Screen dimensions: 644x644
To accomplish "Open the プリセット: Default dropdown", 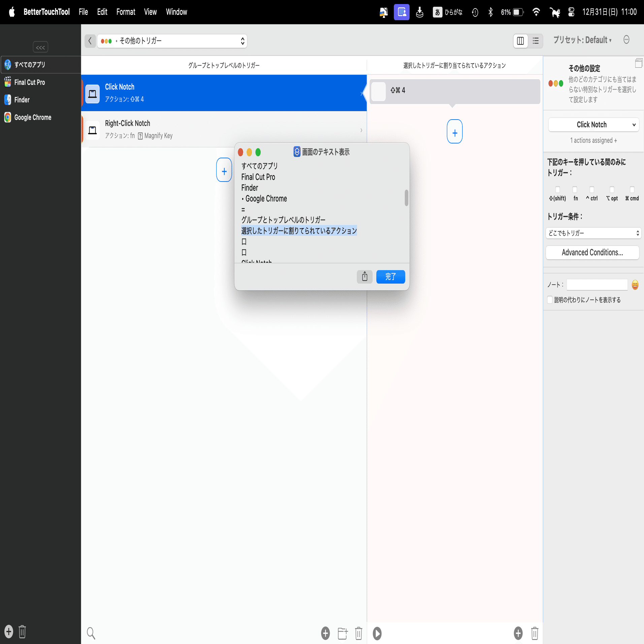I will click(x=582, y=40).
